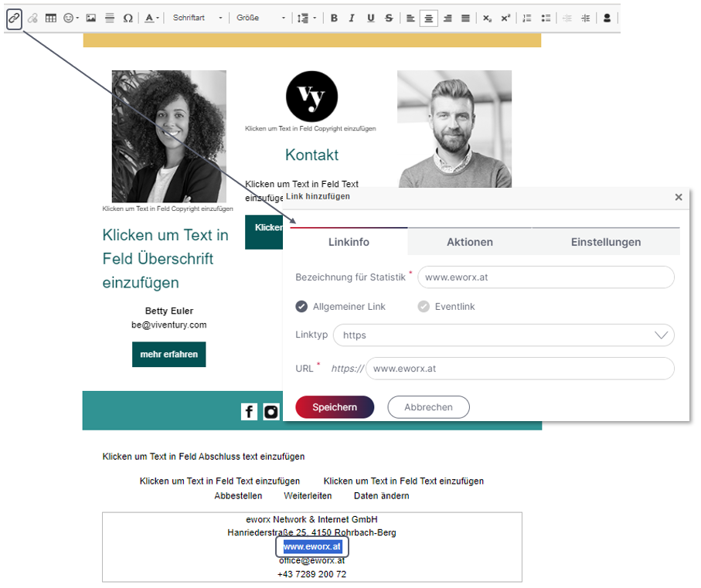701x588 pixels.
Task: Select the woman's portrait image
Action: 169,136
